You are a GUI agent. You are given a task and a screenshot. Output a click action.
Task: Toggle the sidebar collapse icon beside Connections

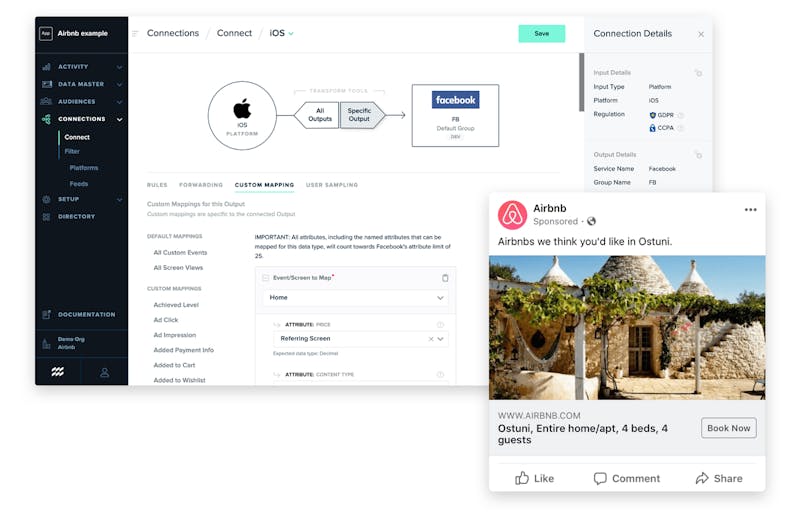[x=135, y=34]
